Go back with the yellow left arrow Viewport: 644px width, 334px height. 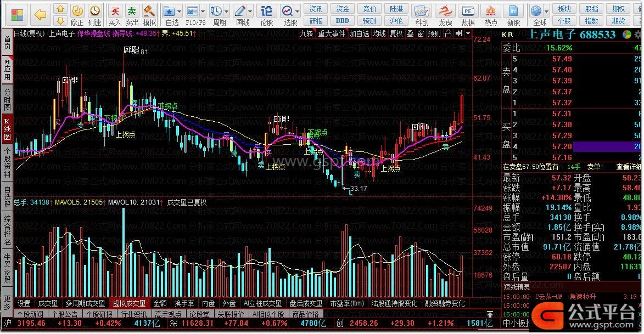[40, 15]
